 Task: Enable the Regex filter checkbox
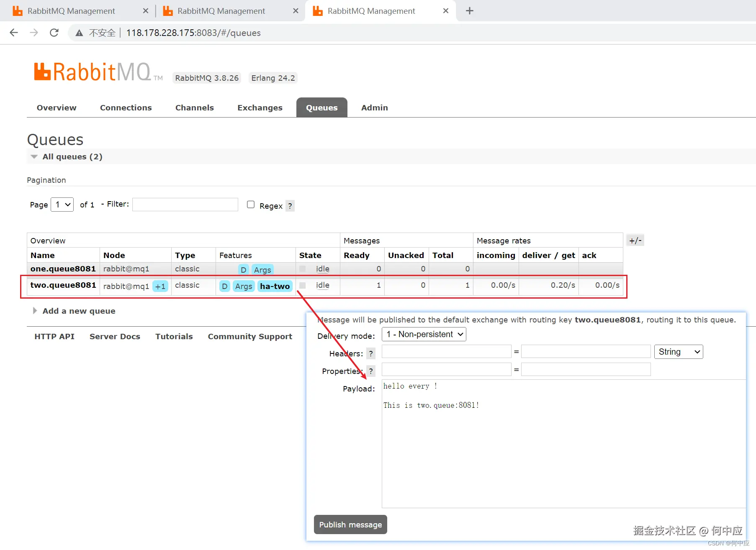tap(251, 205)
